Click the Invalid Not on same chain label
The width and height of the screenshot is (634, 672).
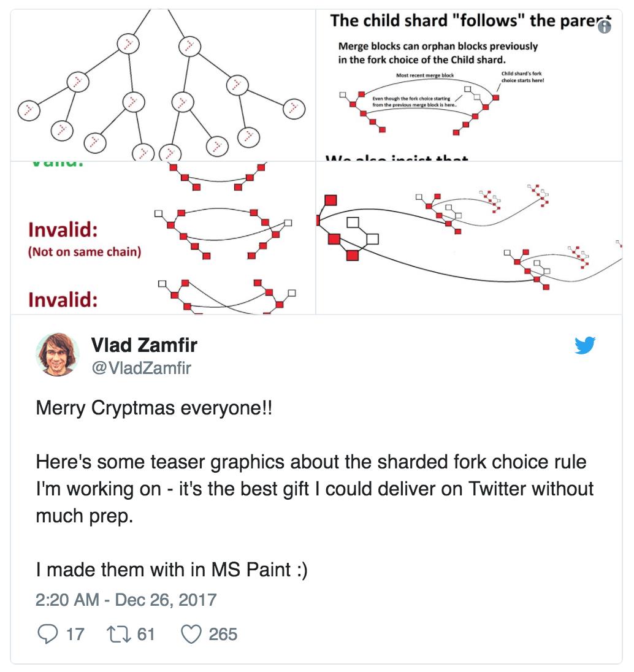[85, 239]
